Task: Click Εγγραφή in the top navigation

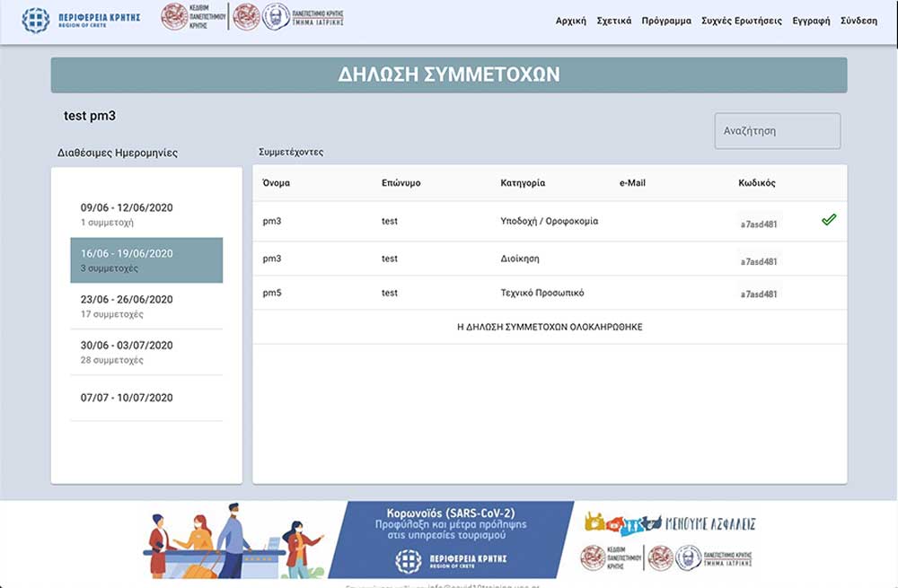Action: (811, 21)
